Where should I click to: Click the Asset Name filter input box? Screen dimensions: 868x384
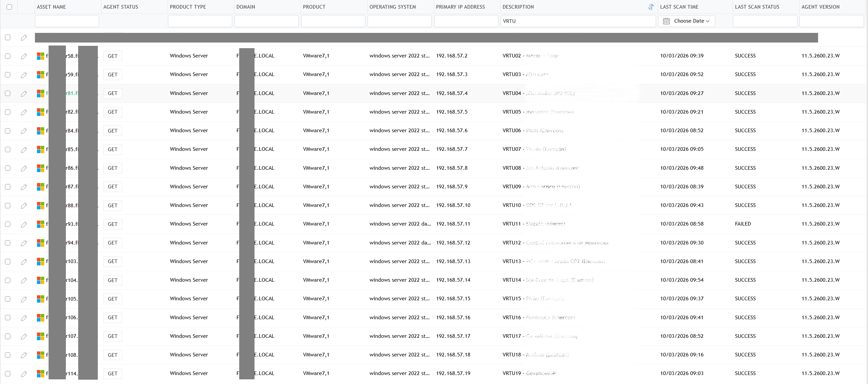click(x=67, y=21)
